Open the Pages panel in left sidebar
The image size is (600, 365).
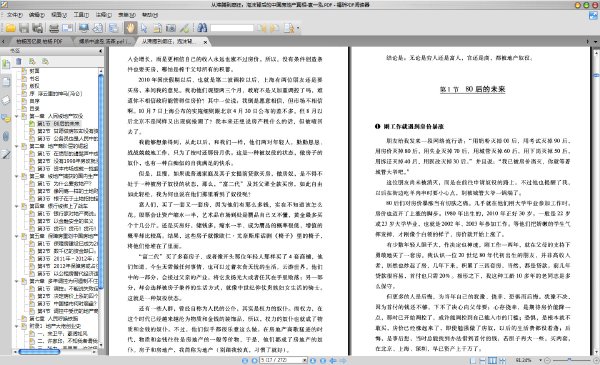(6, 82)
